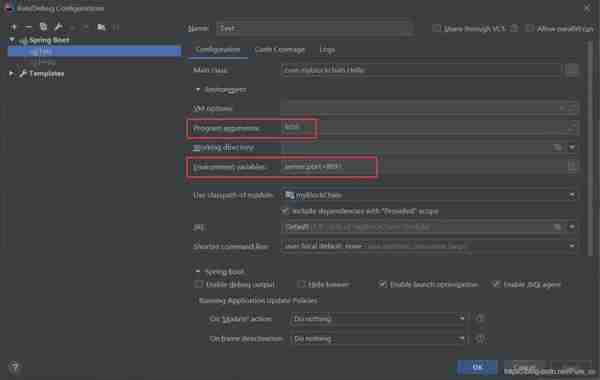This screenshot has height=380, width=600.
Task: Switch to the Logs tab
Action: point(327,50)
